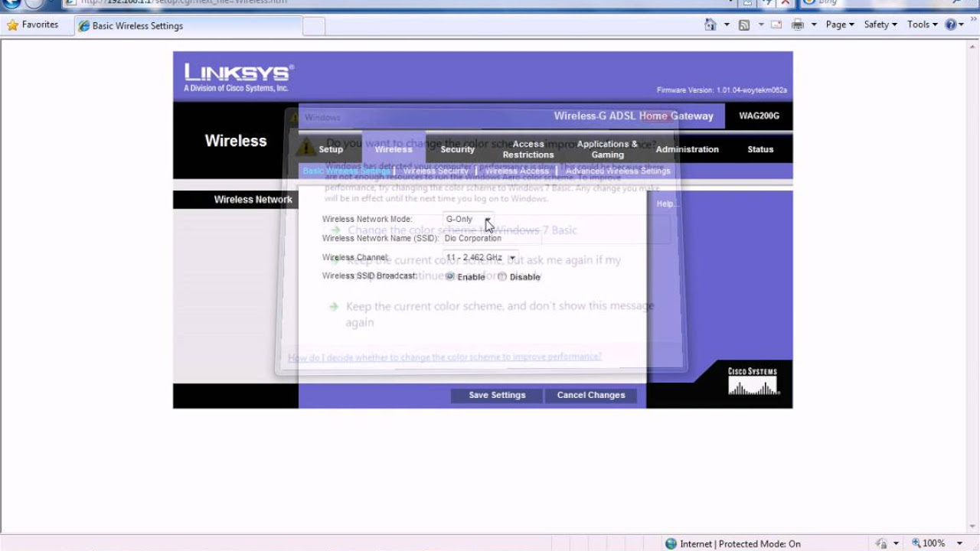The image size is (980, 551).
Task: Switch to the Security tab
Action: pos(458,149)
